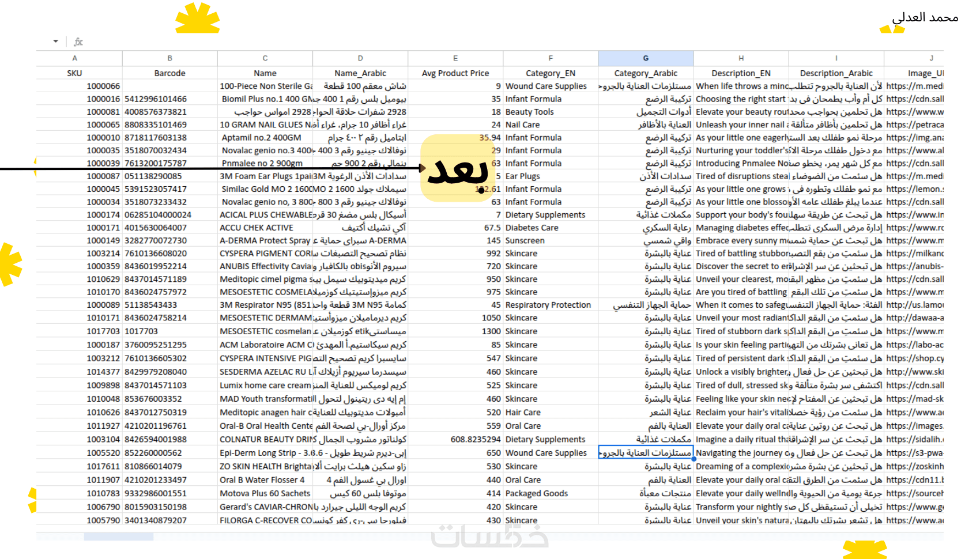
Task: Select barcode cell 06285104000024
Action: pos(170,215)
